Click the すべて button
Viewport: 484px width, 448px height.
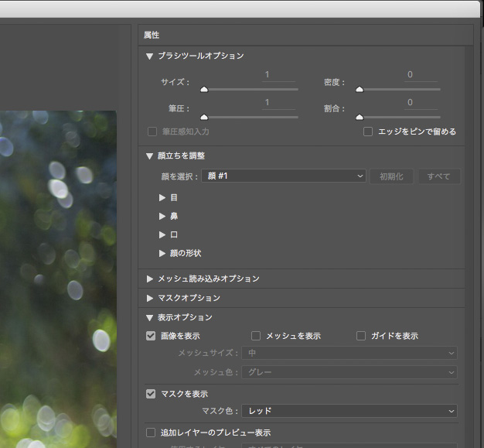click(x=439, y=176)
